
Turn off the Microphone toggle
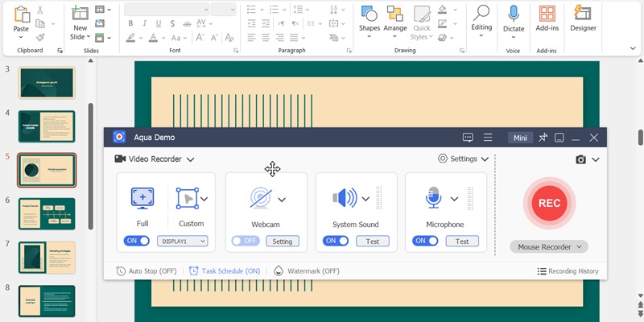tap(425, 241)
